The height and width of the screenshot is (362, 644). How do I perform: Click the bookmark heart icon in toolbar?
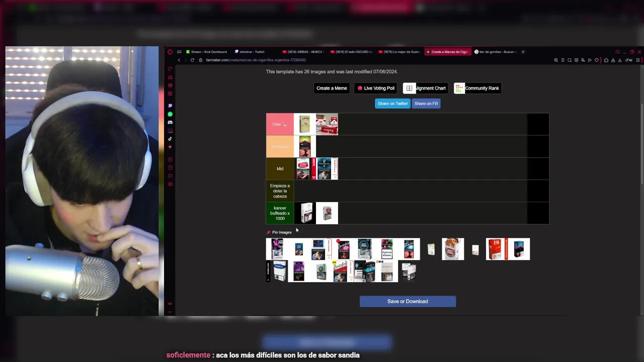[x=597, y=60]
